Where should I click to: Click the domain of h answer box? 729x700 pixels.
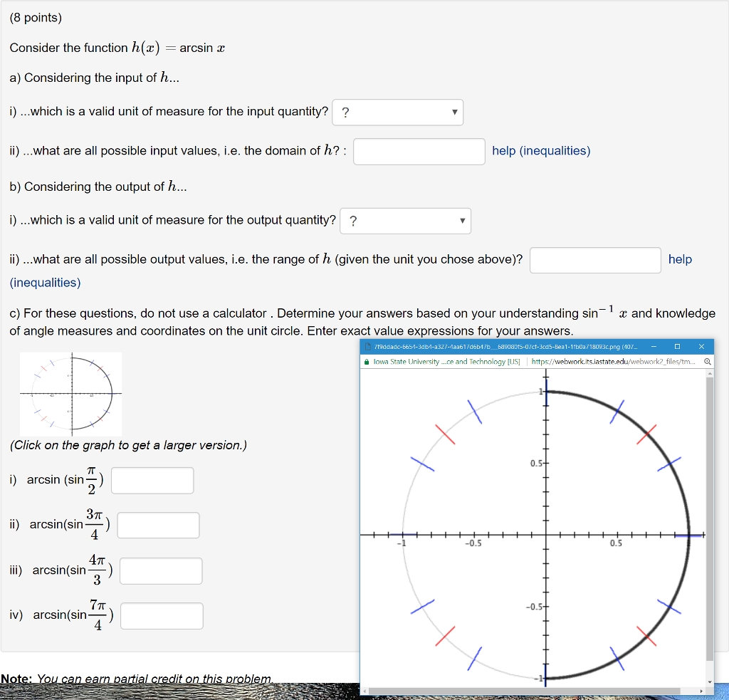419,151
